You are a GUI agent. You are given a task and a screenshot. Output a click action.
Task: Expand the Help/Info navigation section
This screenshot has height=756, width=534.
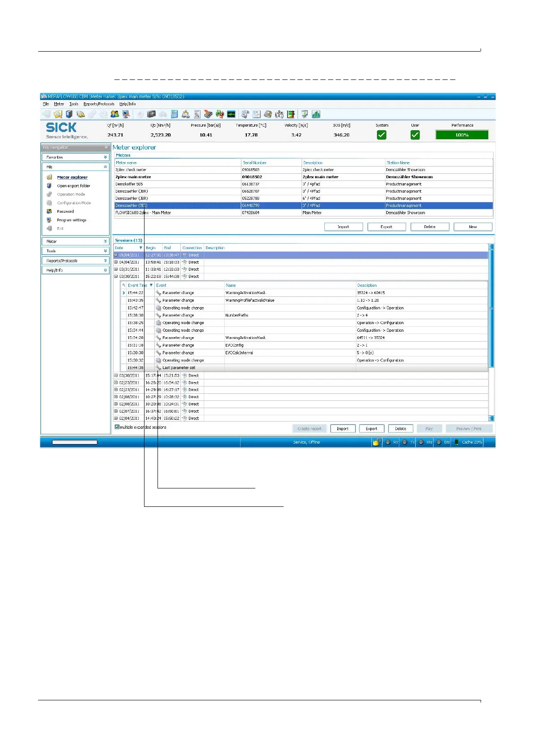pos(75,270)
